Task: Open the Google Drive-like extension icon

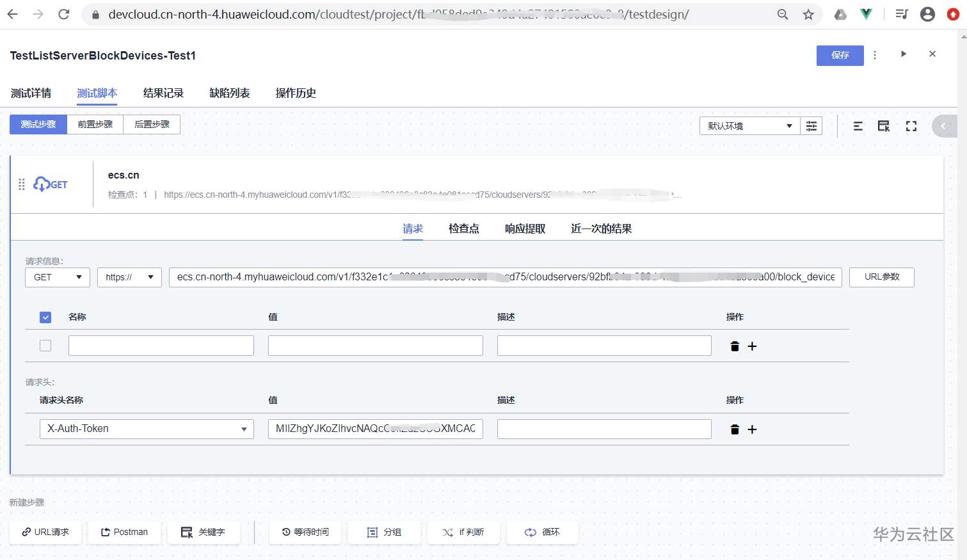Action: click(x=841, y=14)
